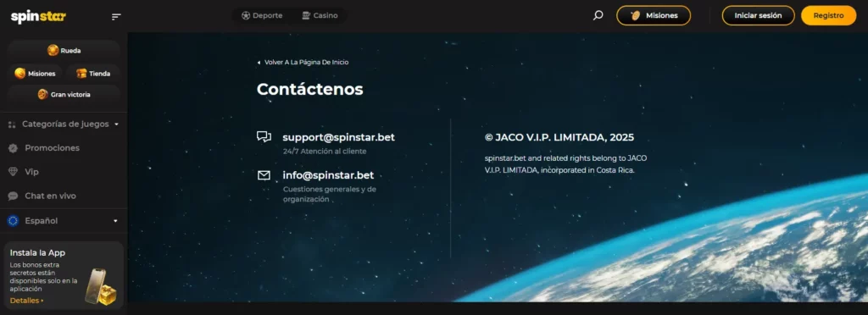Open Misiones in the sidebar
The image size is (868, 315).
tap(35, 74)
